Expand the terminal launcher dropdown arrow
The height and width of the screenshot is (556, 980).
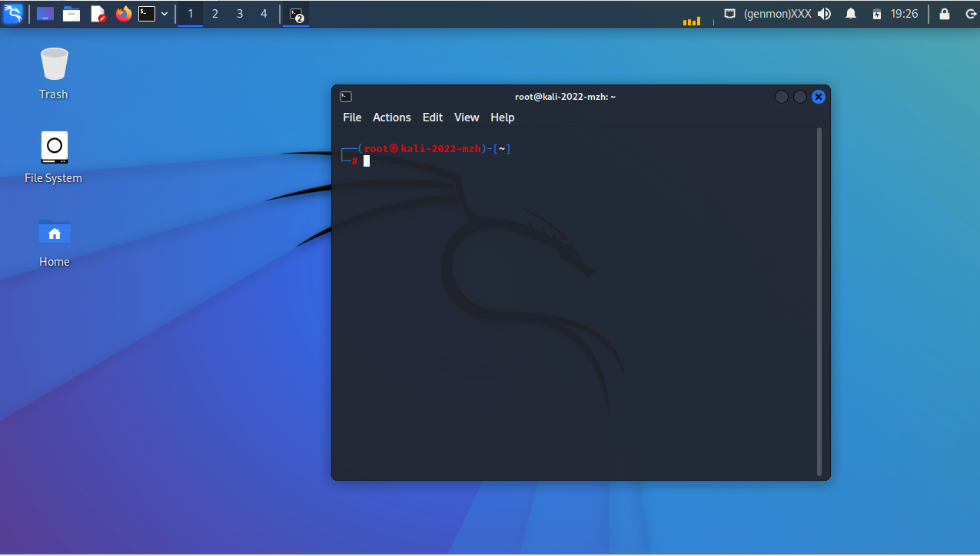coord(164,14)
